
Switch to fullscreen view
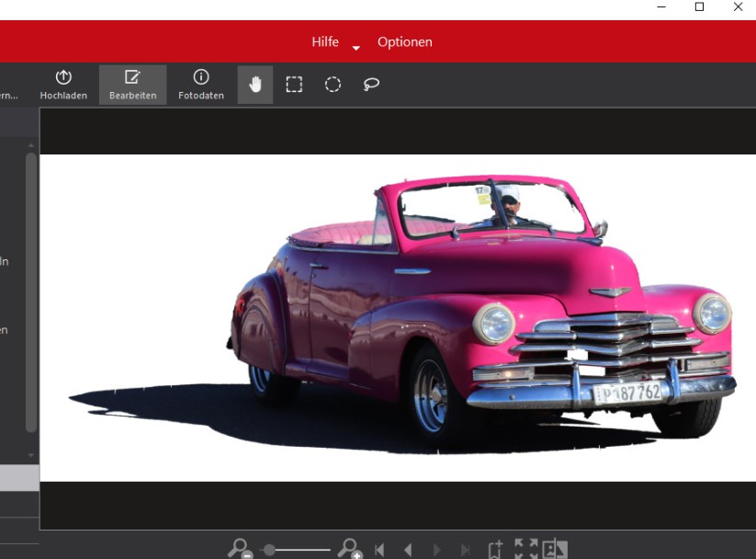[x=525, y=550]
